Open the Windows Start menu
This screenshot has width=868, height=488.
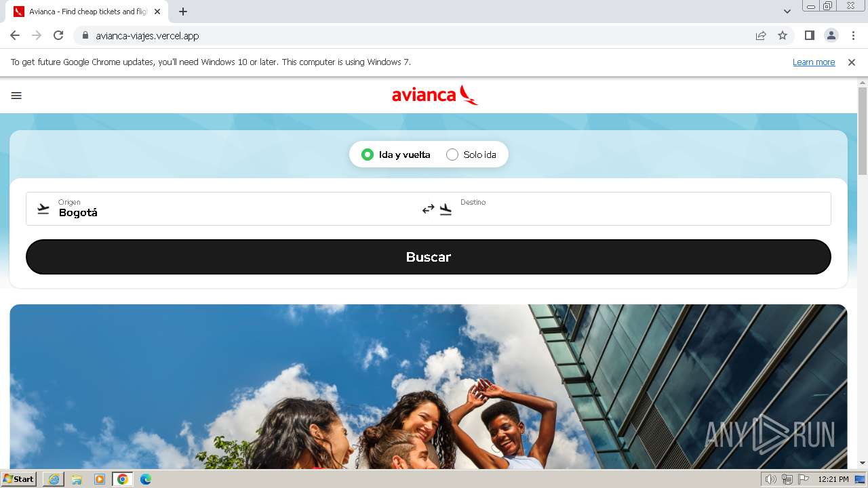coord(19,479)
